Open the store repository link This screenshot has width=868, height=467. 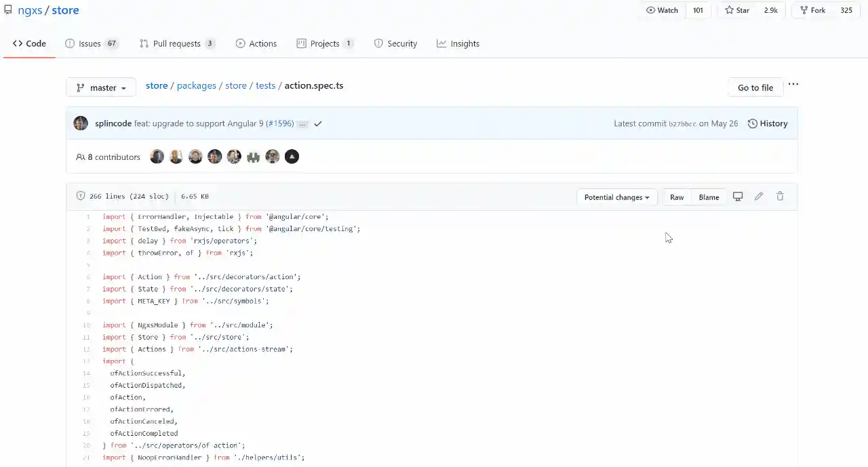[x=66, y=10]
